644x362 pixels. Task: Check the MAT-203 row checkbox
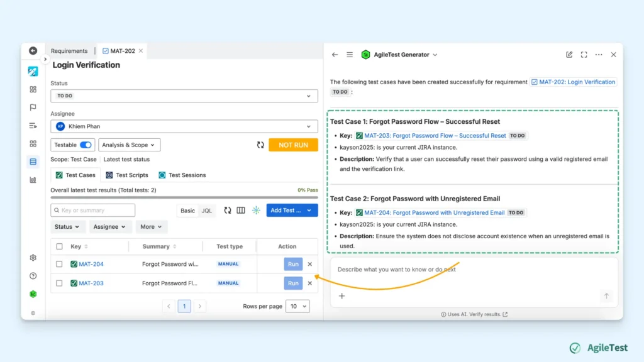pyautogui.click(x=59, y=283)
